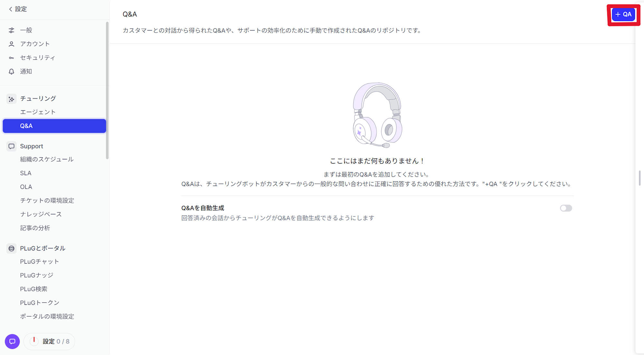The height and width of the screenshot is (355, 644).
Task: Open PLuGチャット settings
Action: click(39, 261)
